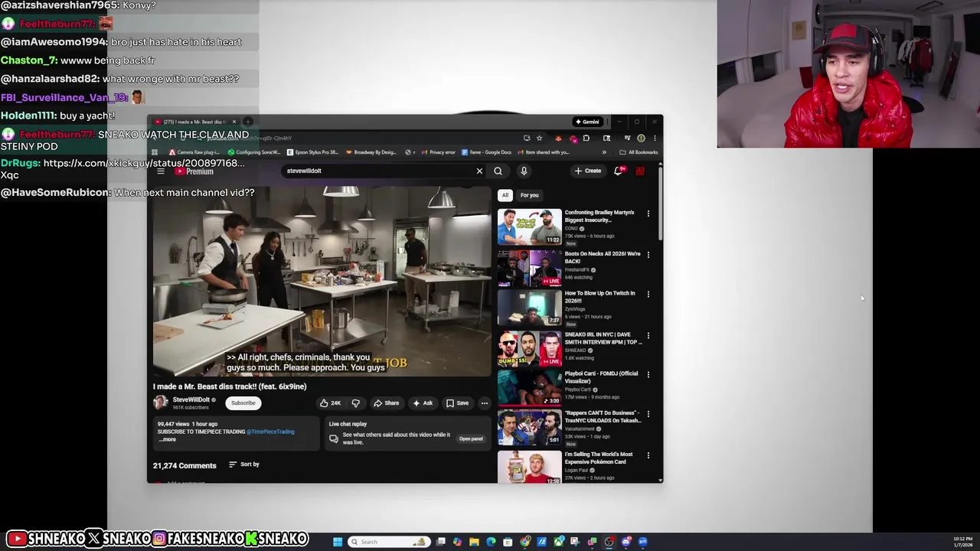Open the Sort by comments dropdown
The width and height of the screenshot is (980, 551).
pyautogui.click(x=244, y=465)
